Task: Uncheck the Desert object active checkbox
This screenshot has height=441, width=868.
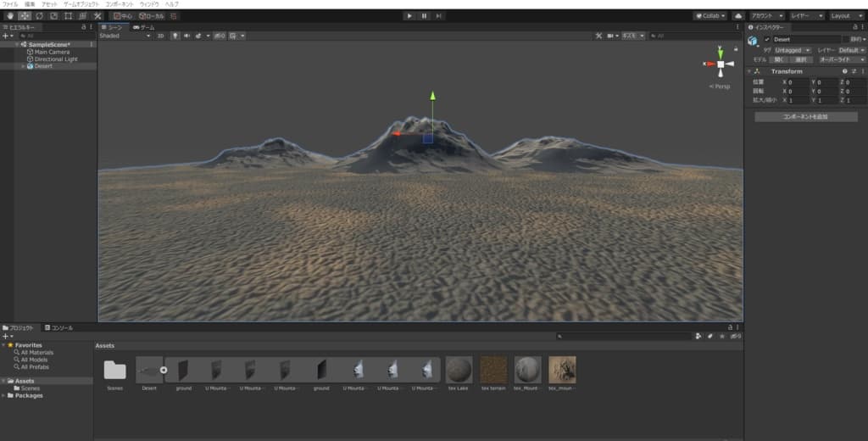Action: [x=766, y=39]
